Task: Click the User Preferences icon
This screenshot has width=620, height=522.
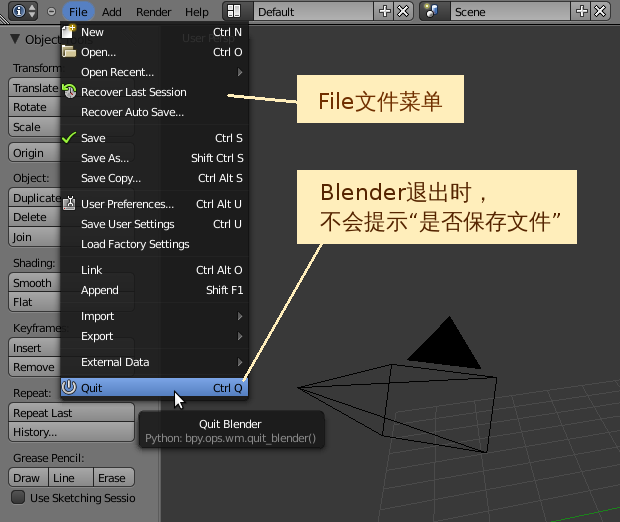Action: (69, 203)
